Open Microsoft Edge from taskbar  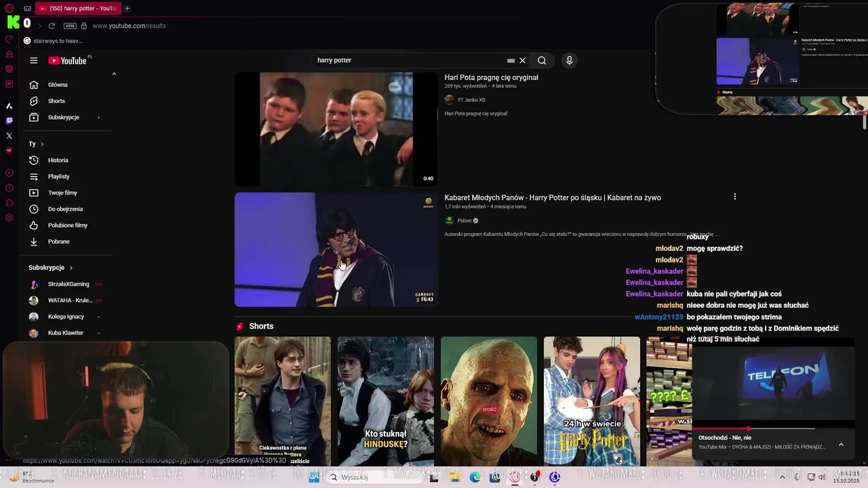[475, 477]
